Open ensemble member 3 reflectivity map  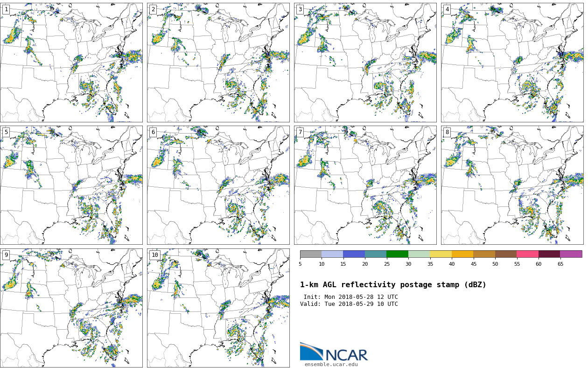click(365, 63)
